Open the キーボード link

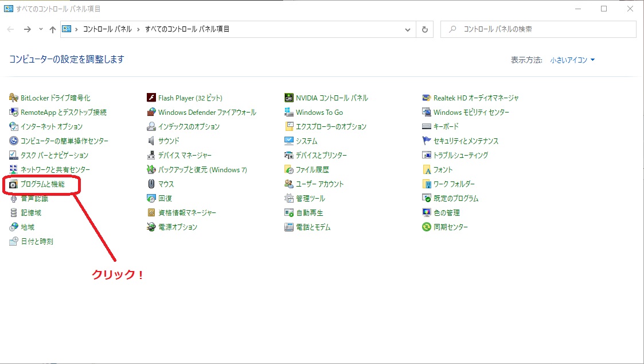pos(446,127)
